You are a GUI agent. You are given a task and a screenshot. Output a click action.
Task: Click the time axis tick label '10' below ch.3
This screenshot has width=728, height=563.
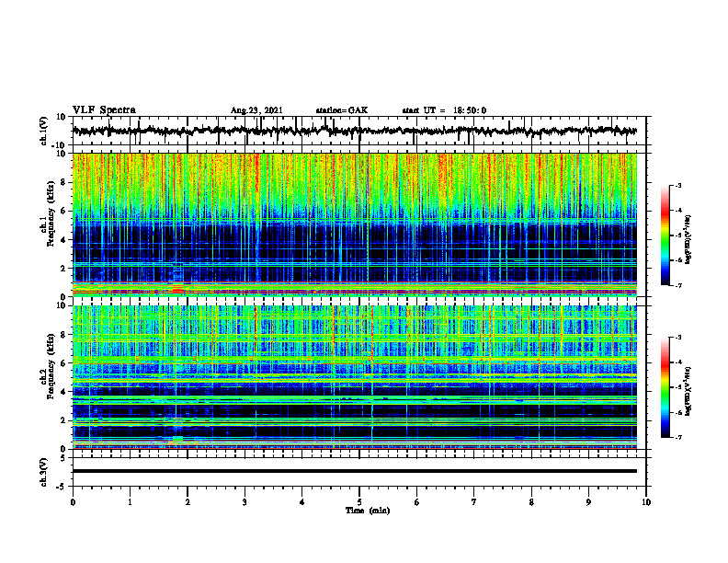tap(646, 502)
